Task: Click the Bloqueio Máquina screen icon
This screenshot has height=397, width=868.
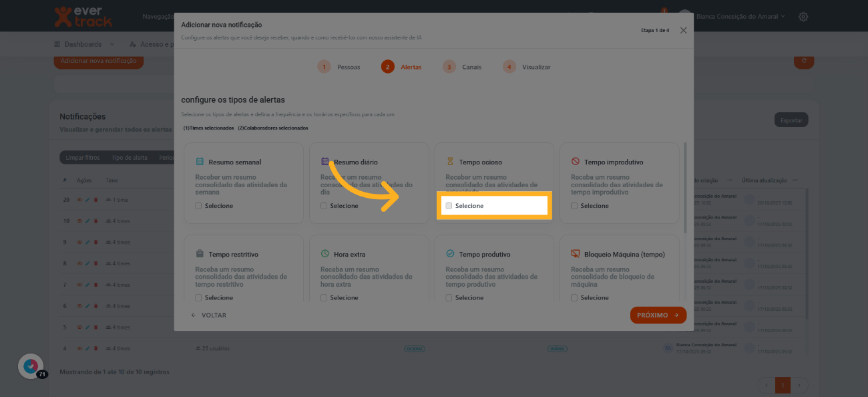Action: point(575,254)
